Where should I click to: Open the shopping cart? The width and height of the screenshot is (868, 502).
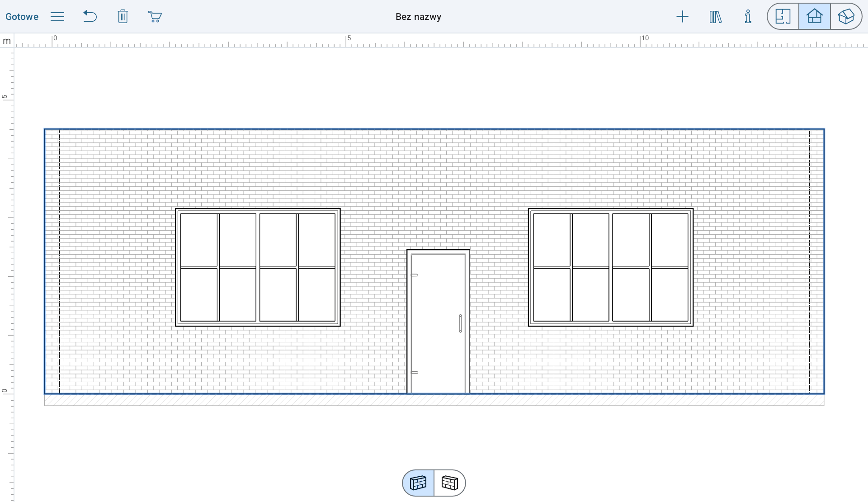pyautogui.click(x=155, y=17)
